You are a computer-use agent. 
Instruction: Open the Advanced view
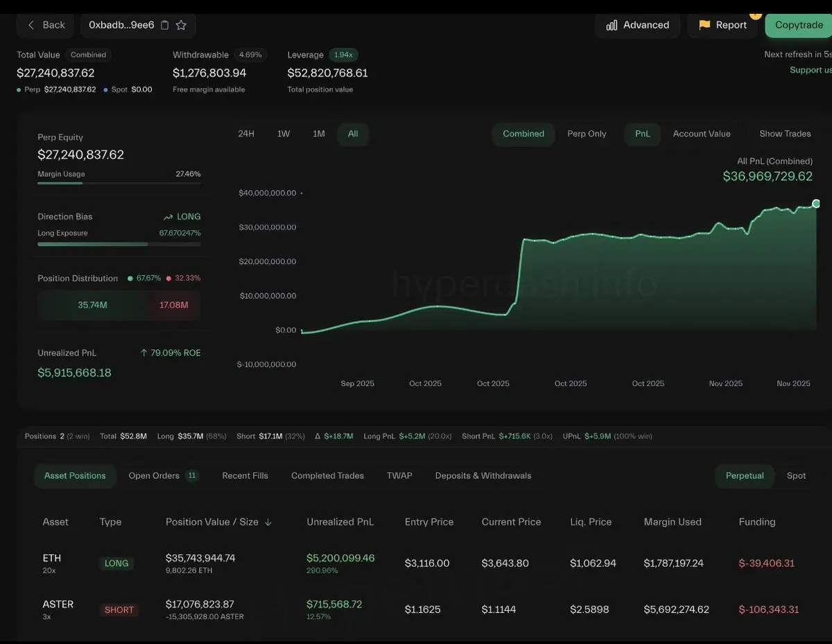click(637, 25)
